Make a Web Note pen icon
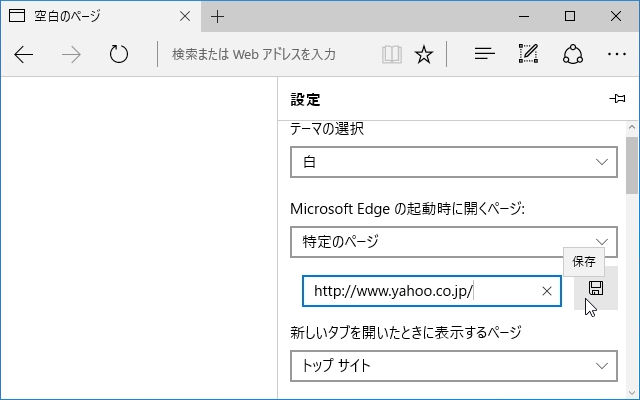The height and width of the screenshot is (400, 640). click(529, 53)
